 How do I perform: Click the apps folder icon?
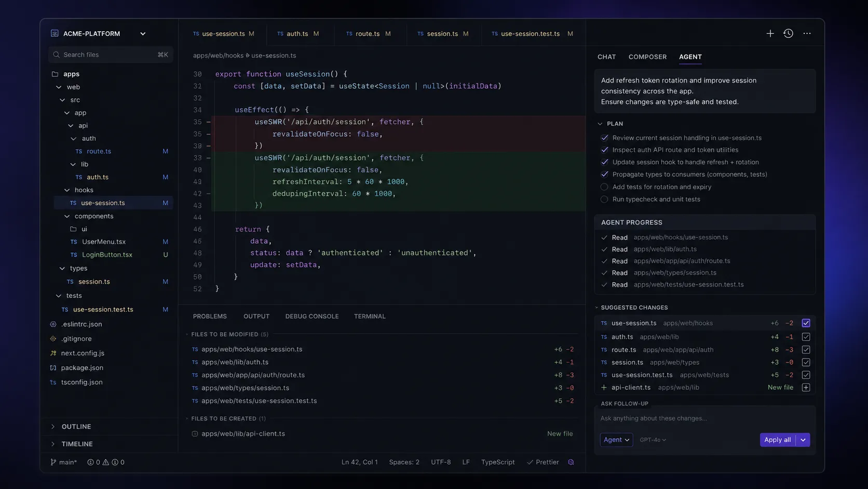[55, 74]
